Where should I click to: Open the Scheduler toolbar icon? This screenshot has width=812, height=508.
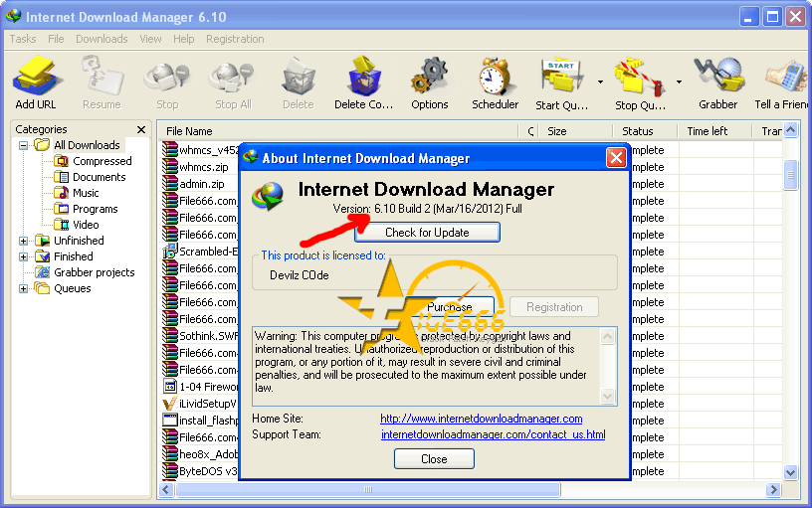(496, 83)
